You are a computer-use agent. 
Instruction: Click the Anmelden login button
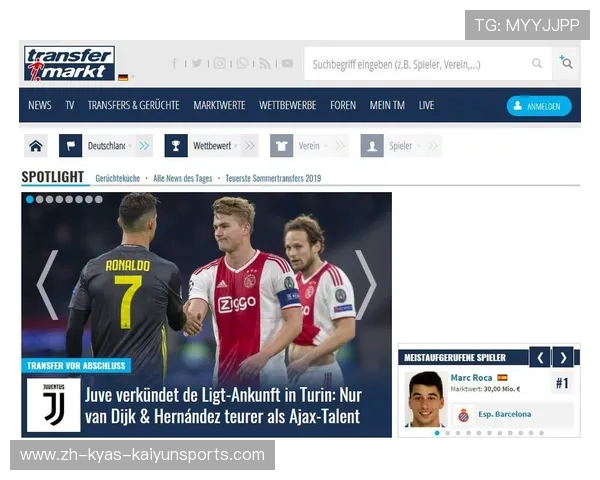click(539, 105)
